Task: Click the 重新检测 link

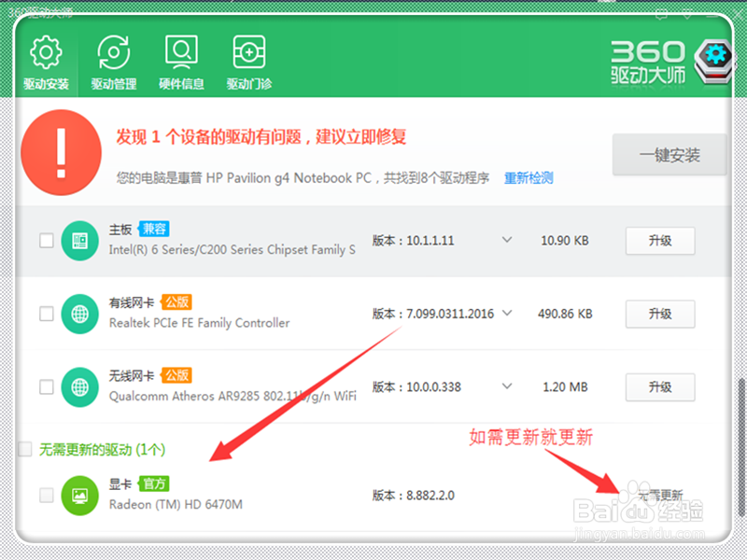Action: (529, 178)
